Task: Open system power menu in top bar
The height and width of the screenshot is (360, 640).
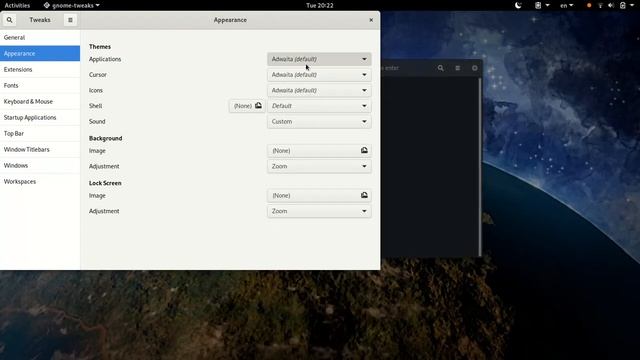Action: pos(626,5)
